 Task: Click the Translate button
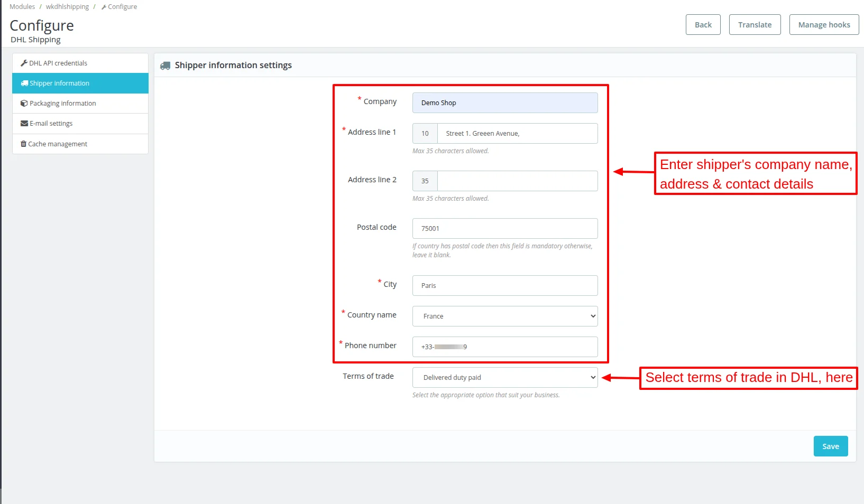[x=755, y=25]
